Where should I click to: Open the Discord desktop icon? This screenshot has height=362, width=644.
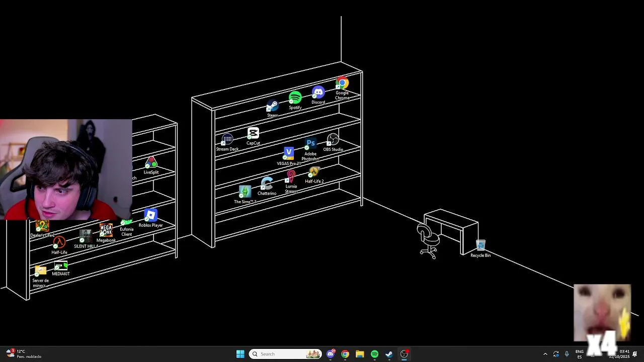tap(318, 96)
